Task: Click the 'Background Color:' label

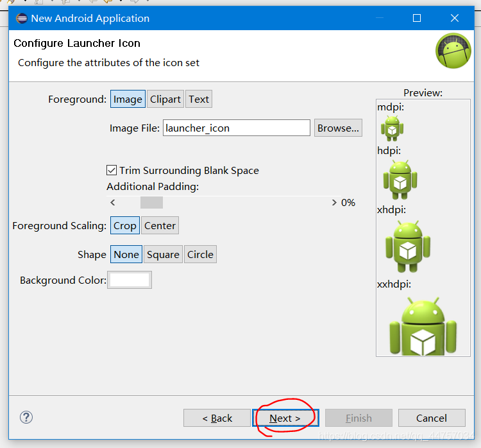Action: 63,280
